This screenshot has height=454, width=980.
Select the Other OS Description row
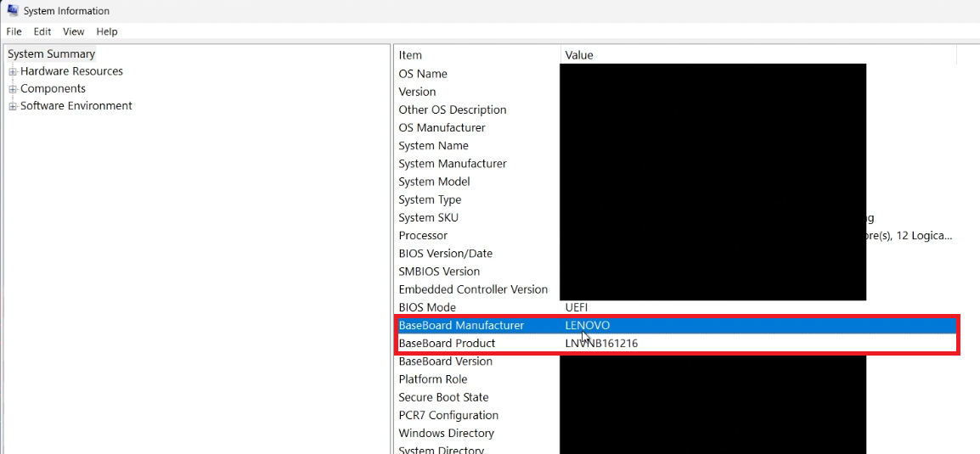676,110
